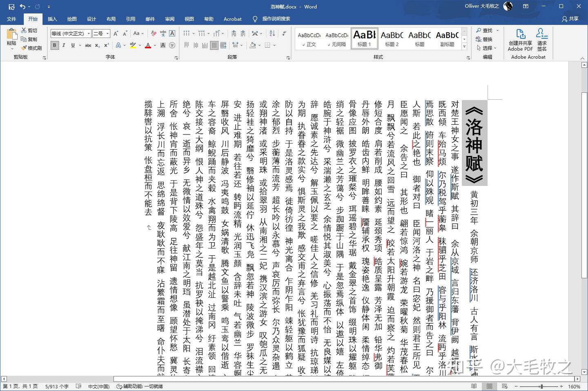588x391 pixels.
Task: Toggle superscript formatting
Action: 106,45
